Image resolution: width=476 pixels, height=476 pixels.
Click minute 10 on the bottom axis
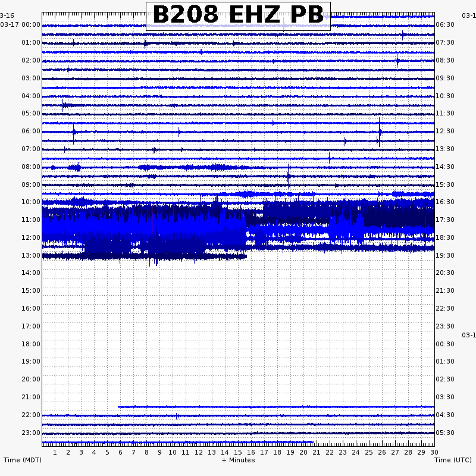tap(173, 452)
